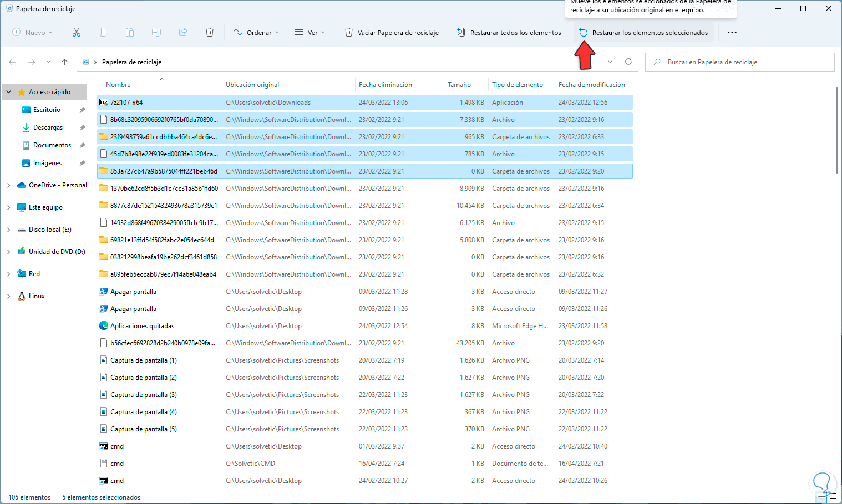
Task: Click the Paste clipboard icon
Action: point(130,33)
